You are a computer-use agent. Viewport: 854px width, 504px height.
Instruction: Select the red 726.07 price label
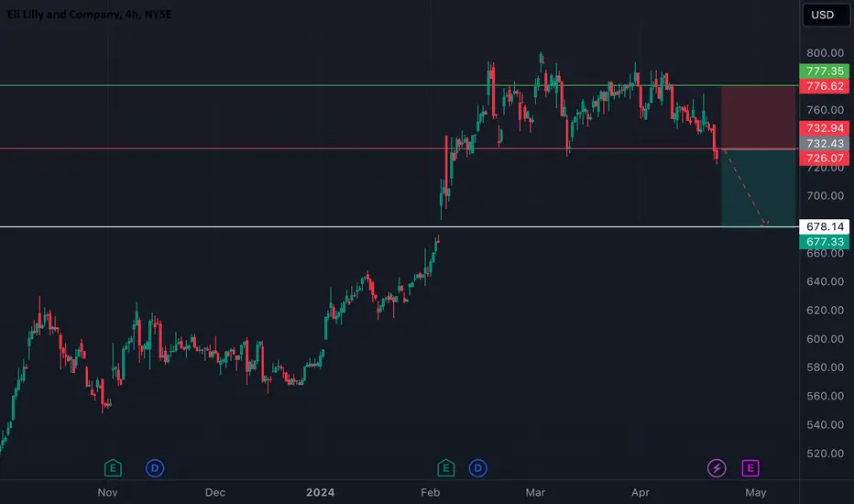point(824,158)
